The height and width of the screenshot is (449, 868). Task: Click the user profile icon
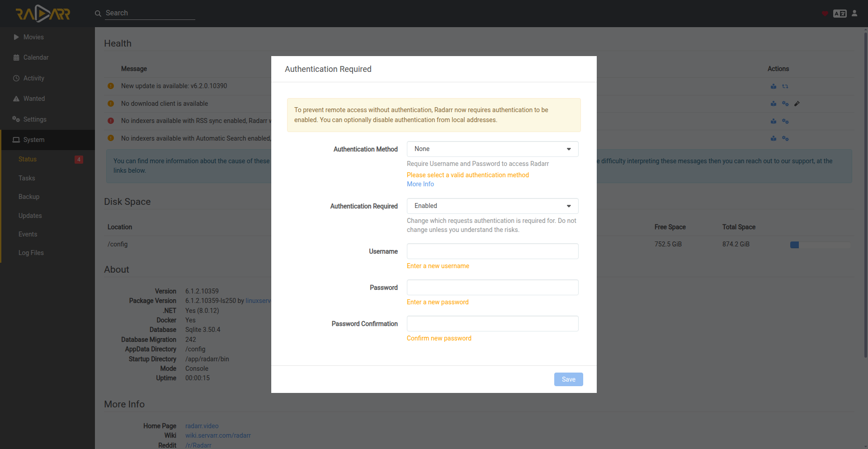854,14
